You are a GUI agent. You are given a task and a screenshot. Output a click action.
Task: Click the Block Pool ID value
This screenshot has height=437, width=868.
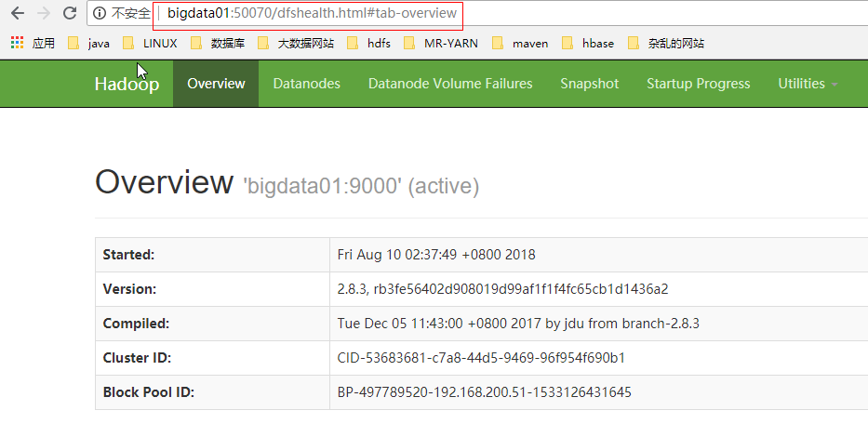[485, 392]
